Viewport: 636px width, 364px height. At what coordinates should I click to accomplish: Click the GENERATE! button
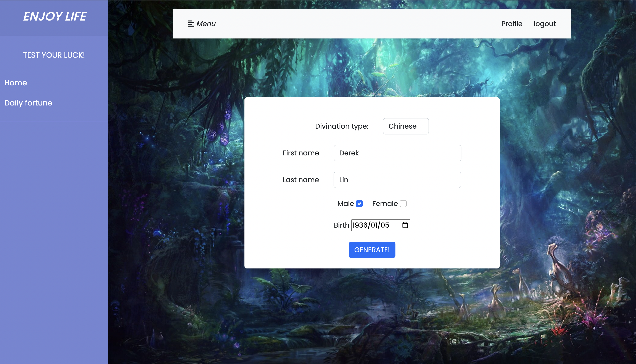pyautogui.click(x=372, y=250)
